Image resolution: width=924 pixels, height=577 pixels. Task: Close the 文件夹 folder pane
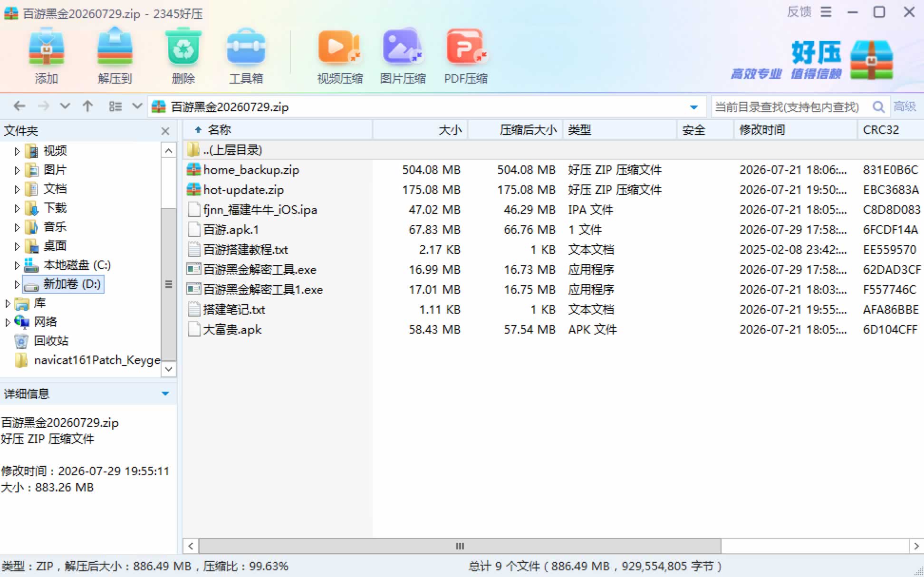coord(165,131)
